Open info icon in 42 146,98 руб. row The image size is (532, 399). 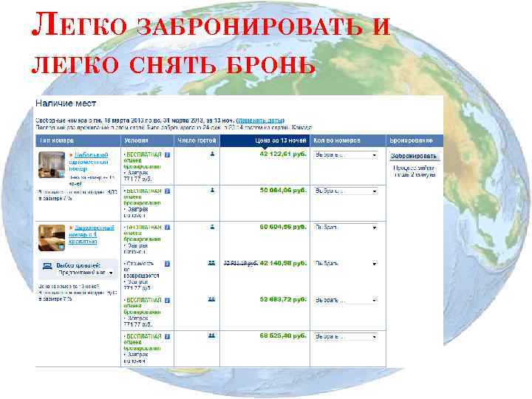tap(167, 264)
